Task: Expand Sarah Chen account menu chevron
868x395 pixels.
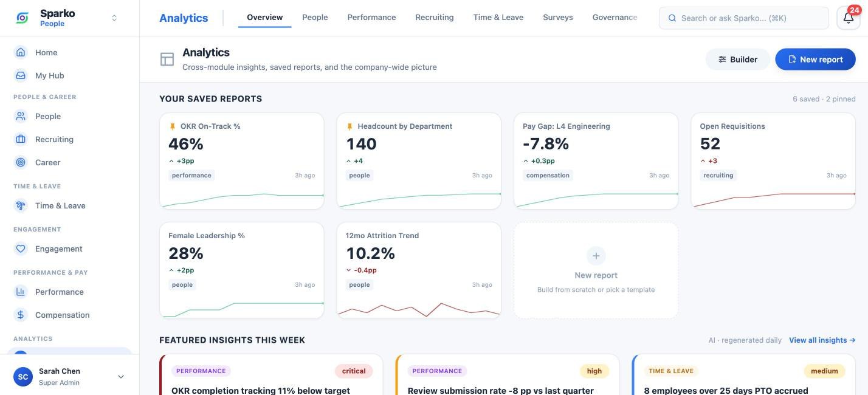Action: coord(120,377)
